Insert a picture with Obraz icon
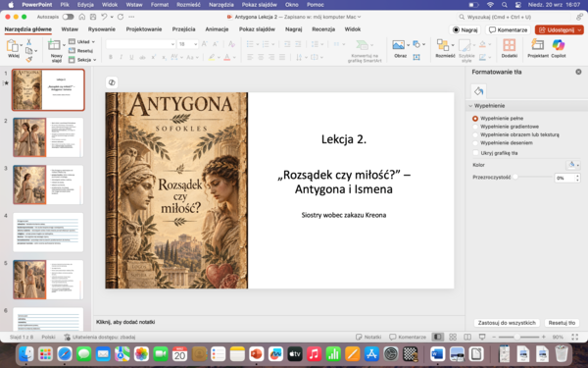This screenshot has height=368, width=588. click(x=398, y=45)
